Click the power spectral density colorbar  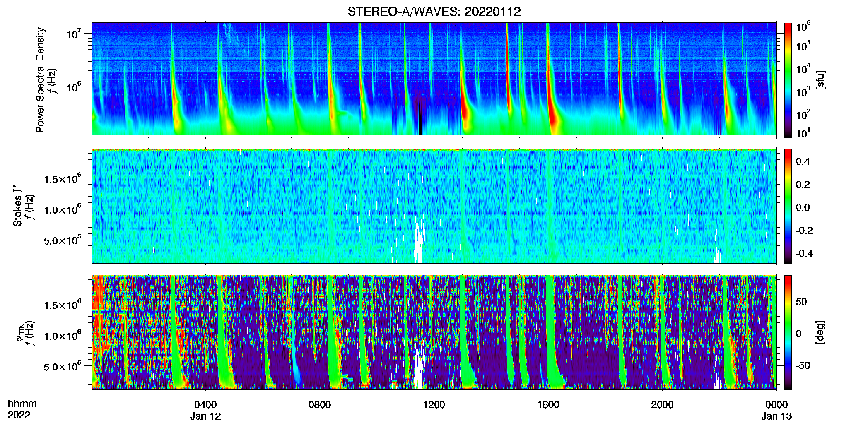click(x=788, y=80)
